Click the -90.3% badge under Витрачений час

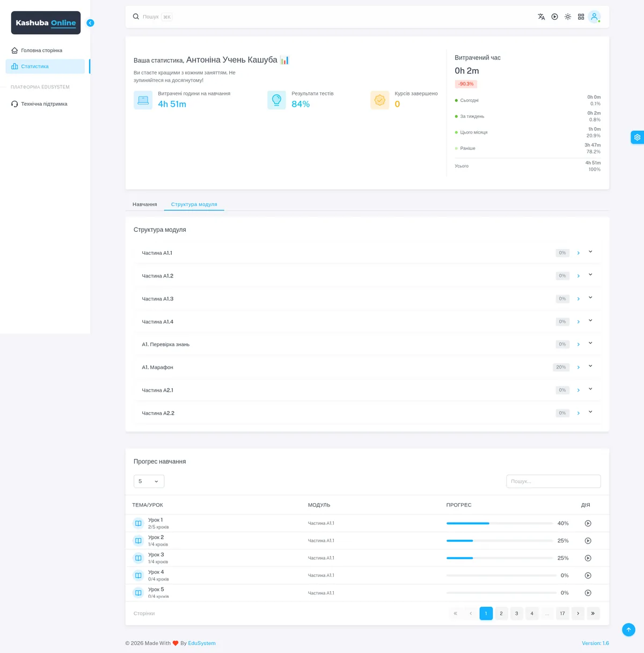[466, 84]
